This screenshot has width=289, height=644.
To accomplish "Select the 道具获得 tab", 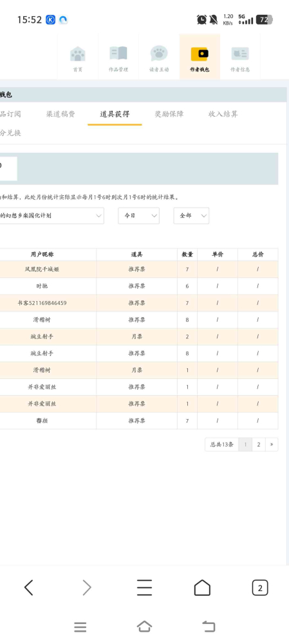I will (x=115, y=114).
